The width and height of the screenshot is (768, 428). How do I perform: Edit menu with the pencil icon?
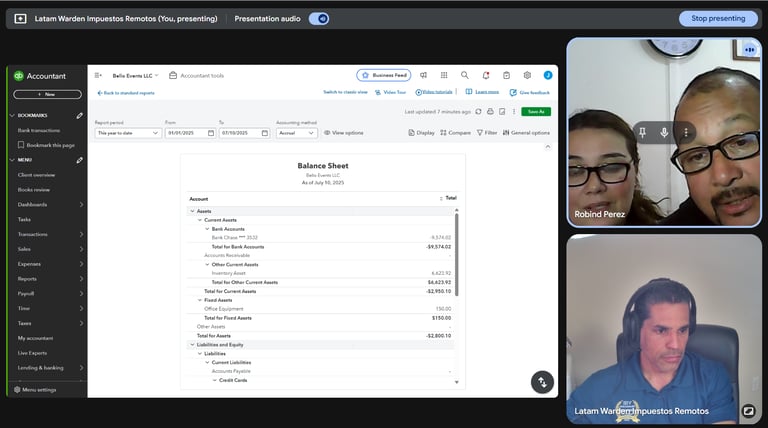point(79,160)
